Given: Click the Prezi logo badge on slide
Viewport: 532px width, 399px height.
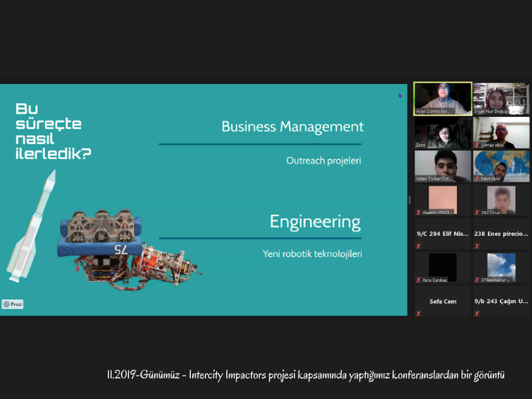Looking at the screenshot, I should tap(13, 304).
